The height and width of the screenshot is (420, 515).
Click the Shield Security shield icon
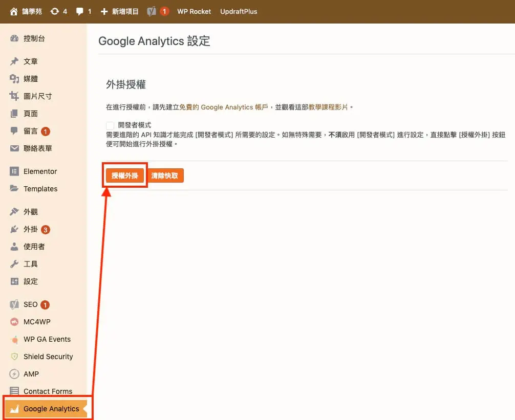pos(14,357)
